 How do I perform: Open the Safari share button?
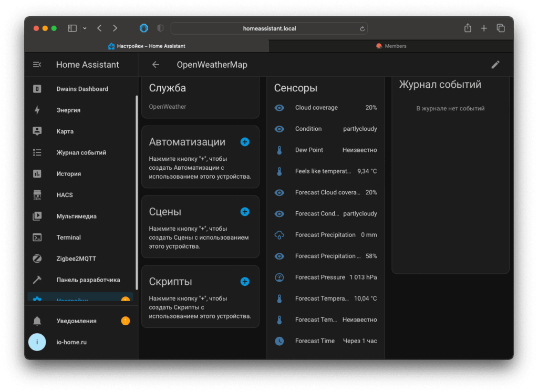coord(468,28)
